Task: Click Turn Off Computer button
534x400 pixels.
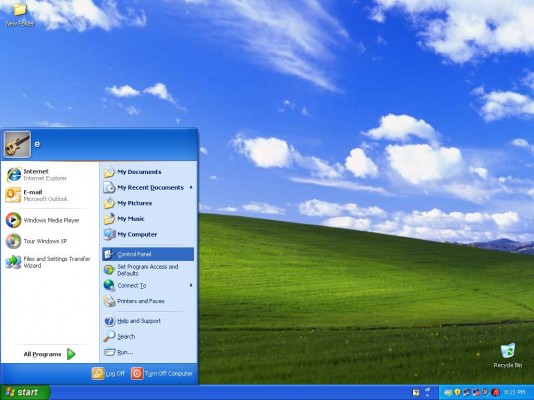Action: (162, 373)
